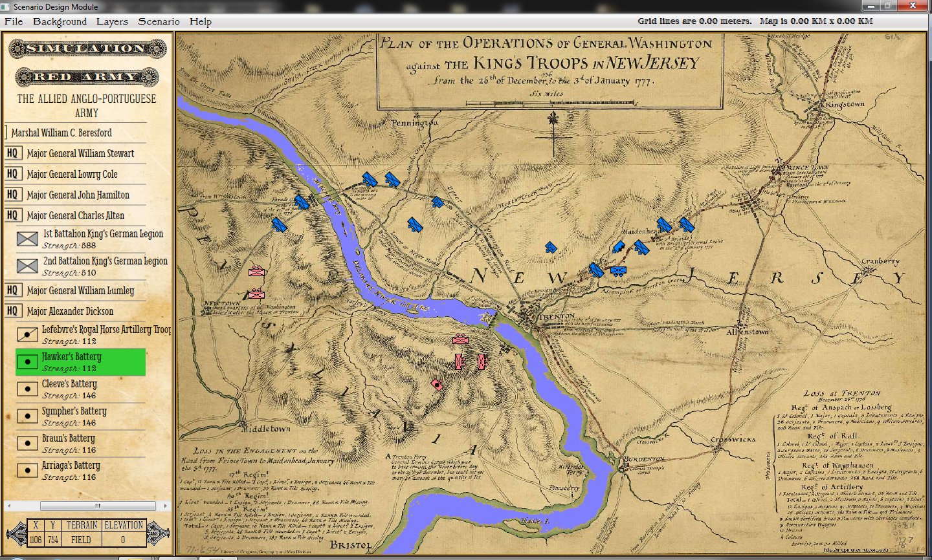
Task: Select the 2nd Battalion infantry unit icon
Action: [x=27, y=266]
